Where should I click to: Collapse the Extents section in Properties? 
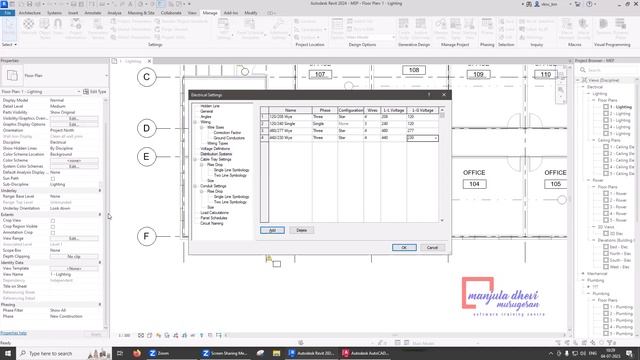coord(100,214)
